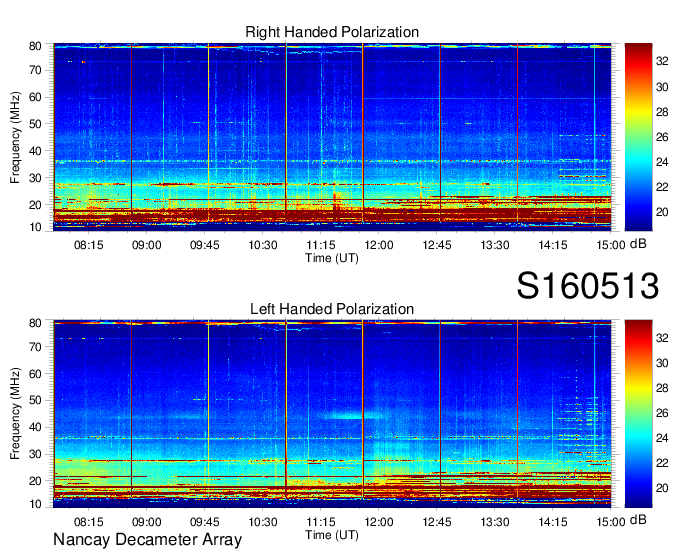Click the 50 MHz tick on the Right Handed plot
Image resolution: width=680 pixels, height=552 pixels.
click(x=35, y=124)
